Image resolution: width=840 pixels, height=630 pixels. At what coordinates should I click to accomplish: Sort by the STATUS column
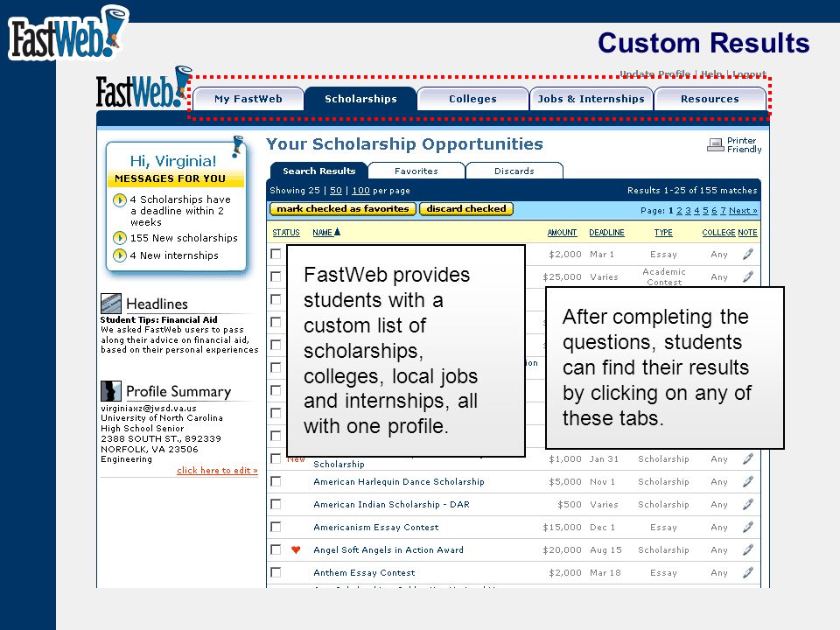[286, 233]
